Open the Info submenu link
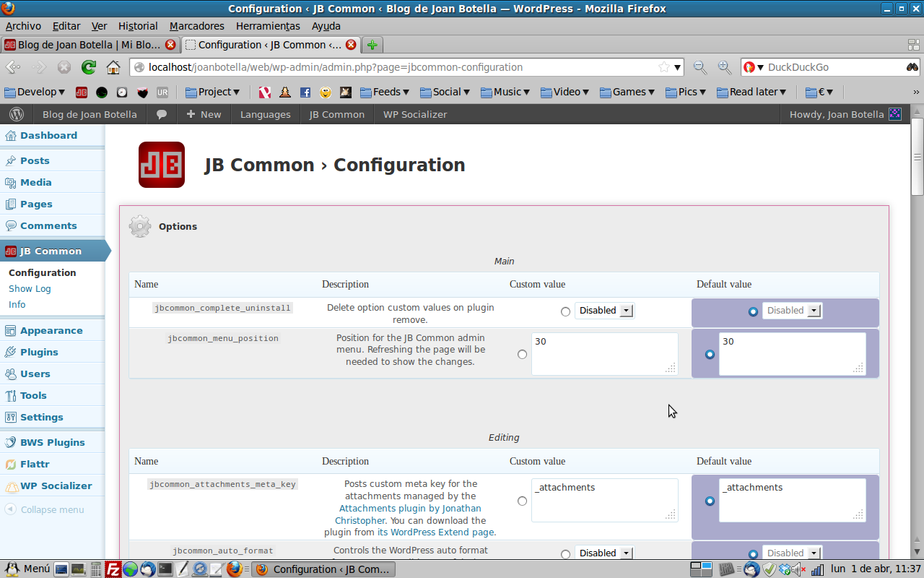This screenshot has height=578, width=924. (17, 304)
